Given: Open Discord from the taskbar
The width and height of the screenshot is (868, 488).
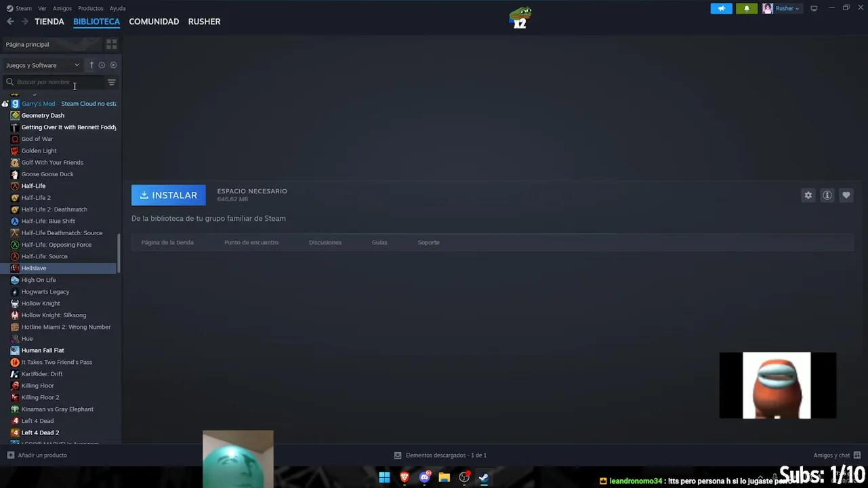Looking at the screenshot, I should (x=425, y=477).
